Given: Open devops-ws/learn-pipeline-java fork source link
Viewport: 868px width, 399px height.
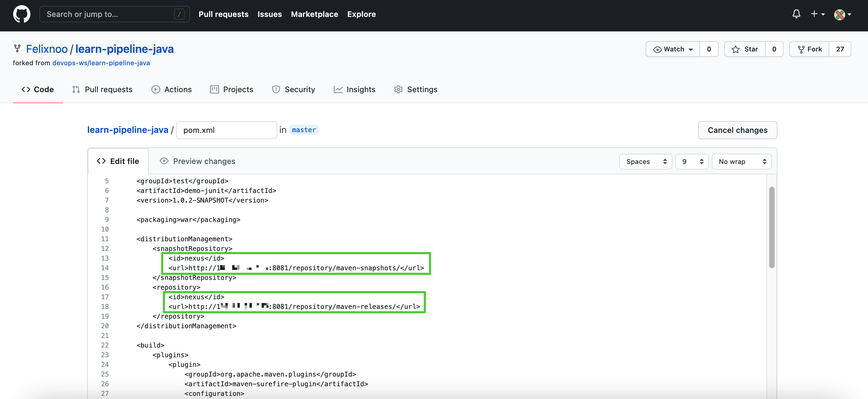Looking at the screenshot, I should click(x=101, y=63).
